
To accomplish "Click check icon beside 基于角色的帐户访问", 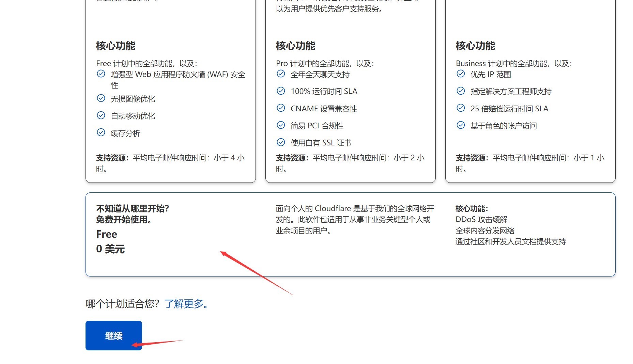I will [461, 125].
